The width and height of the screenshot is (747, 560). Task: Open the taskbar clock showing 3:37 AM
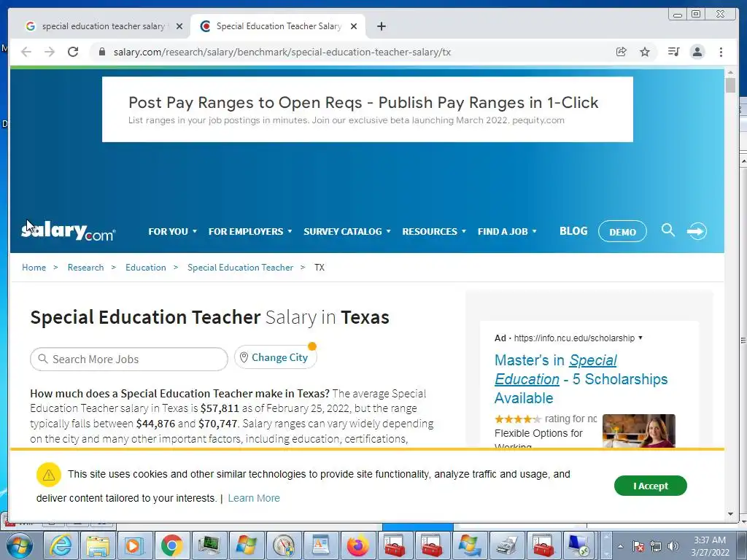[710, 546]
